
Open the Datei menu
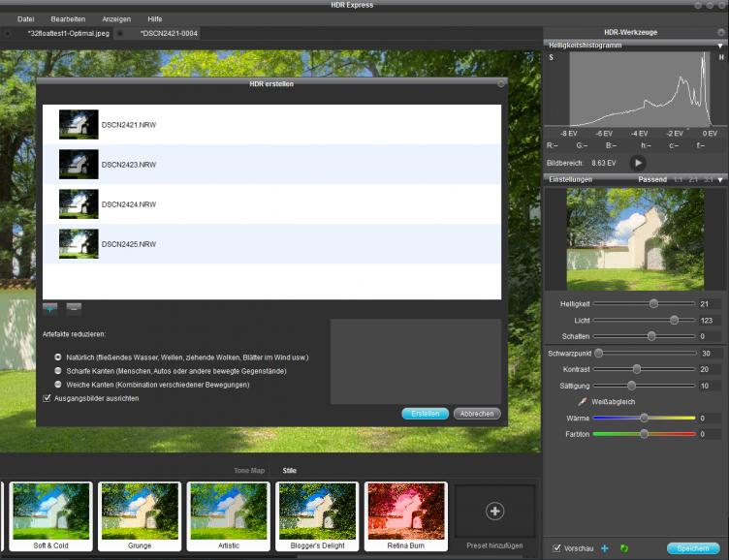(x=25, y=19)
